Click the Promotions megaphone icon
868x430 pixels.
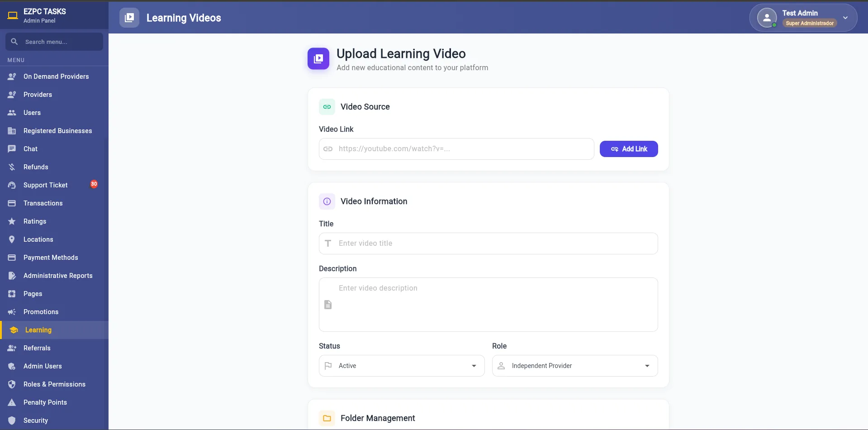pos(12,312)
